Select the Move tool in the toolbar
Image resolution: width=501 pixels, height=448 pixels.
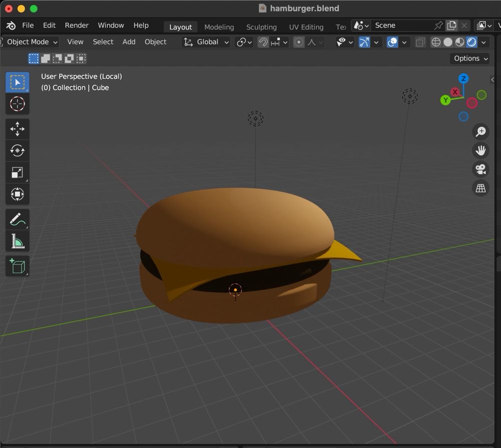(18, 129)
